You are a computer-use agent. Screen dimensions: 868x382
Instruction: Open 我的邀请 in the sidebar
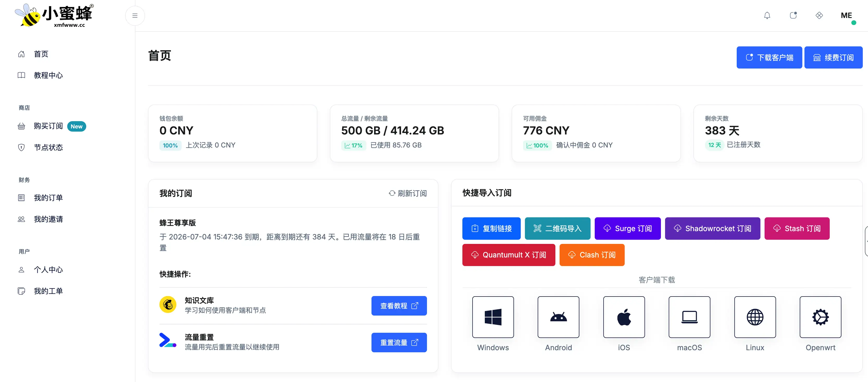coord(48,219)
